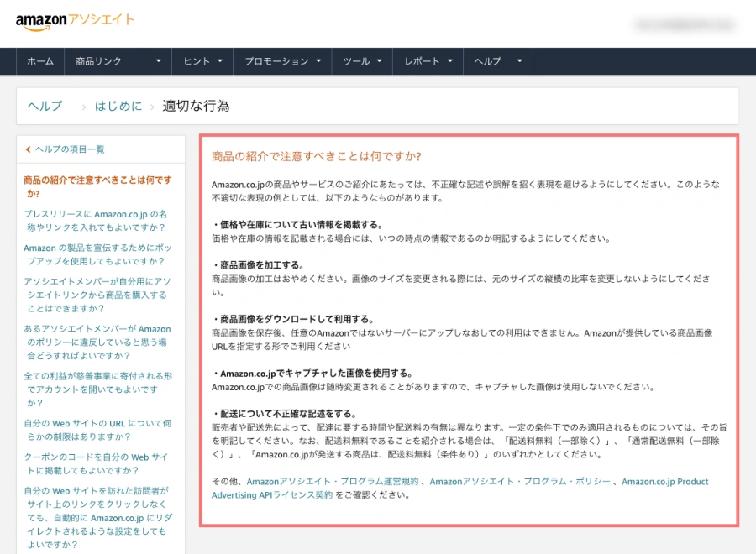Go to はじめに breadcrumb link
Image resolution: width=756 pixels, height=554 pixels.
point(118,106)
